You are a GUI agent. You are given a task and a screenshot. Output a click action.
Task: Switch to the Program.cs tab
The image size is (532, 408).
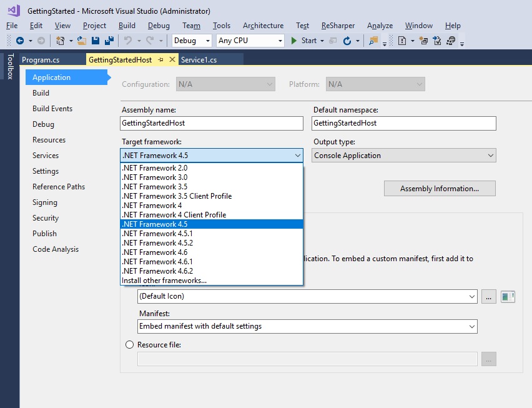(x=41, y=60)
